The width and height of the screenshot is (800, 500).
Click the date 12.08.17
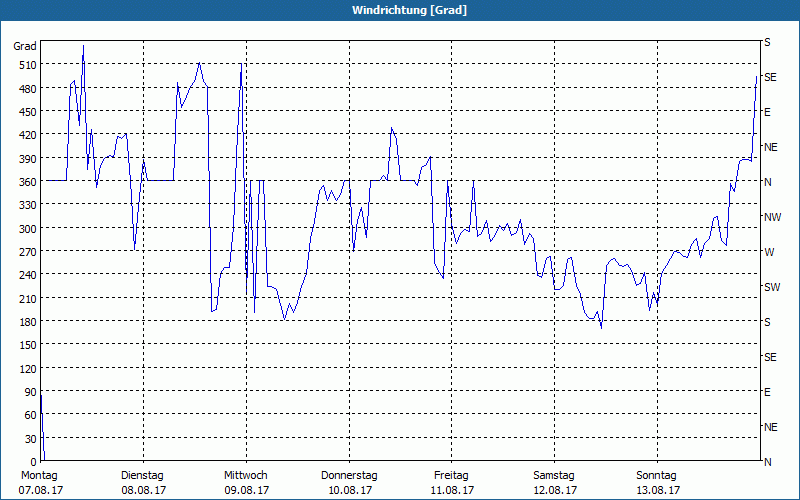click(555, 490)
